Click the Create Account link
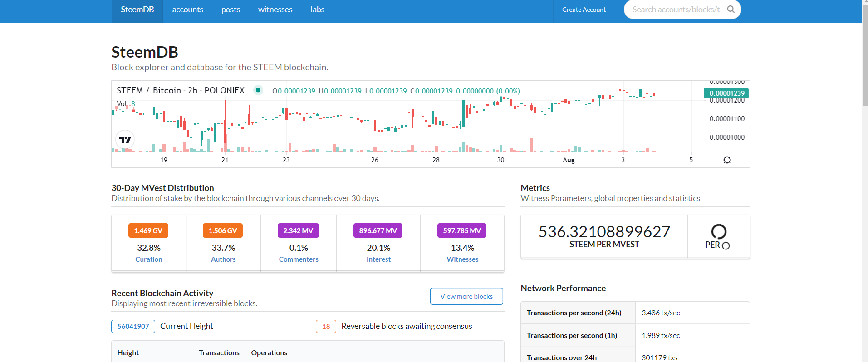Image resolution: width=868 pixels, height=362 pixels. tap(584, 10)
